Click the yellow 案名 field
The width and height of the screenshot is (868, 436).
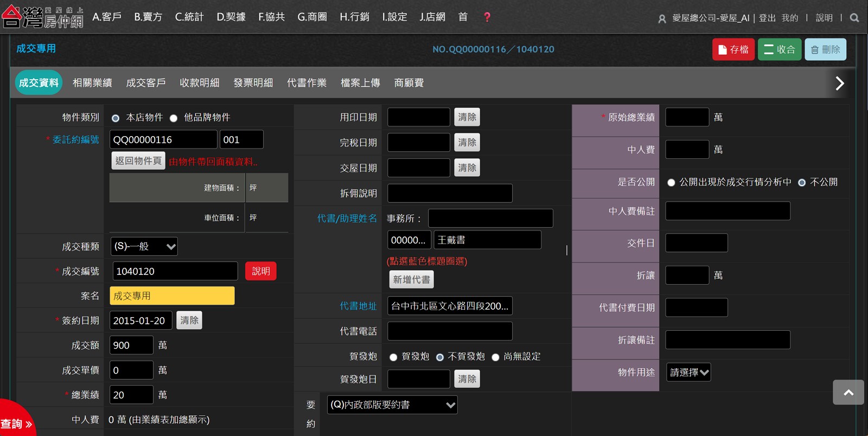click(x=172, y=296)
